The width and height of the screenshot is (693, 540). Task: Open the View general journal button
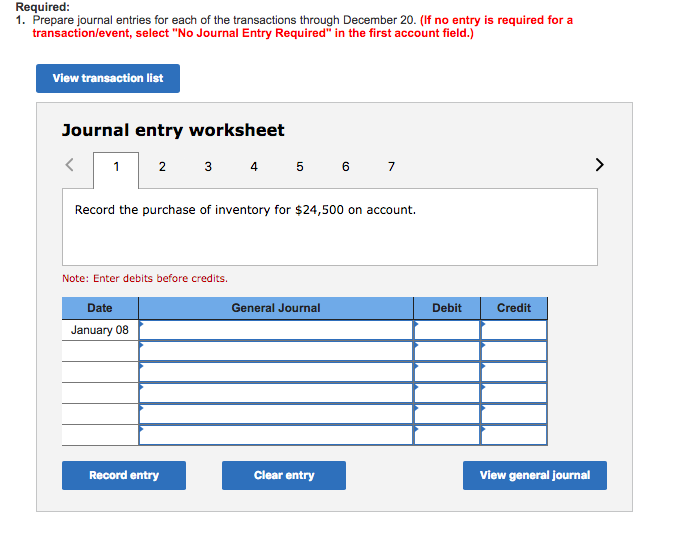[x=535, y=475]
